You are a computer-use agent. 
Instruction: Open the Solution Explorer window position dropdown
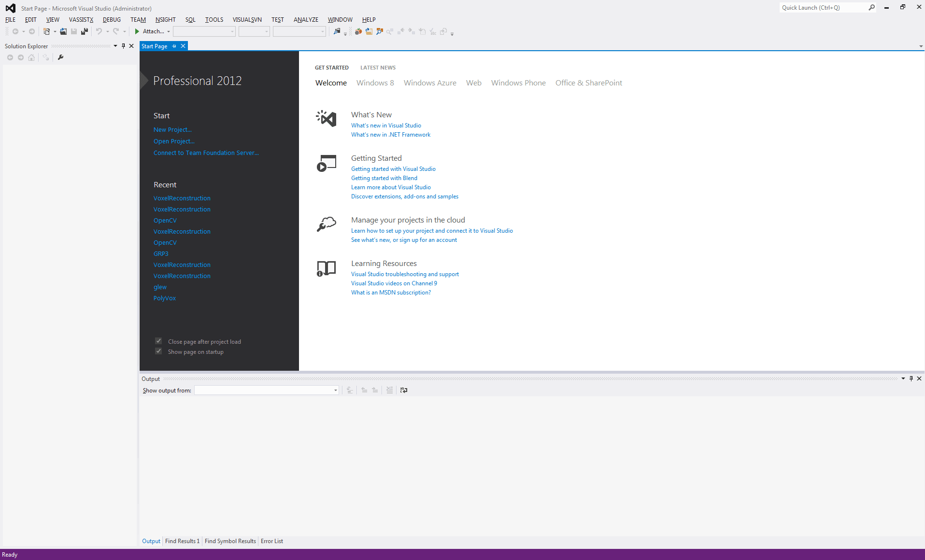tap(115, 46)
